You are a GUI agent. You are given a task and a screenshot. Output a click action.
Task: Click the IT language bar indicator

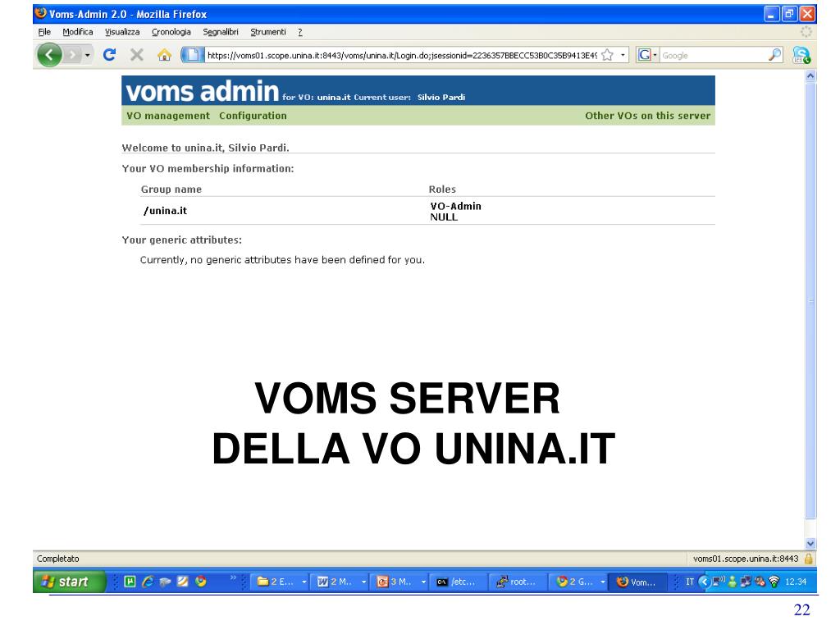pos(689,582)
